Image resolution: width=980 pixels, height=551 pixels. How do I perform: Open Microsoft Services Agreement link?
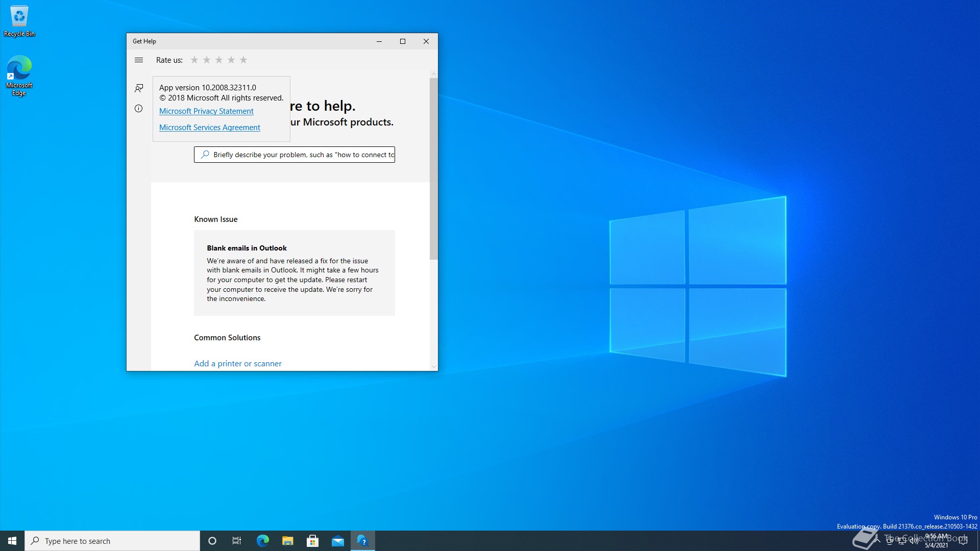tap(209, 128)
